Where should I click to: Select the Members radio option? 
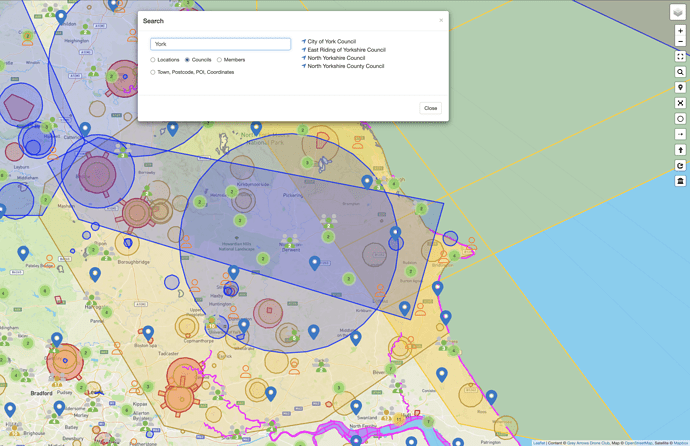pos(220,60)
